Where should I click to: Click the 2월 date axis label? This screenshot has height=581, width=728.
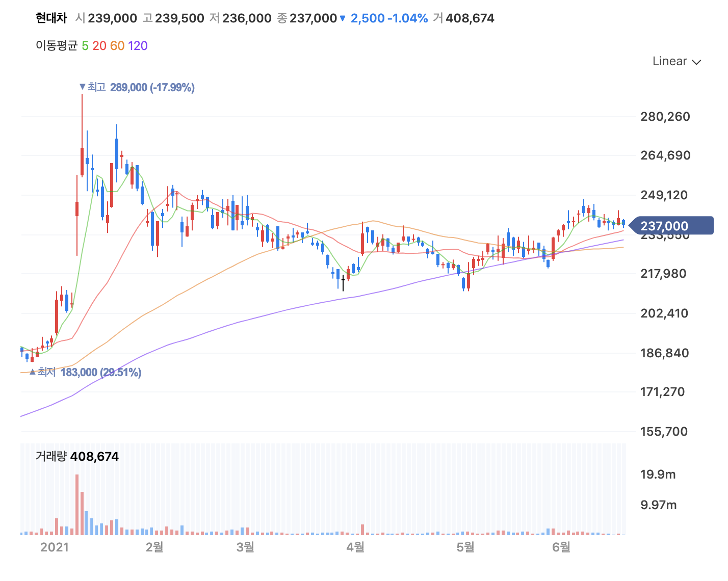[x=154, y=547]
